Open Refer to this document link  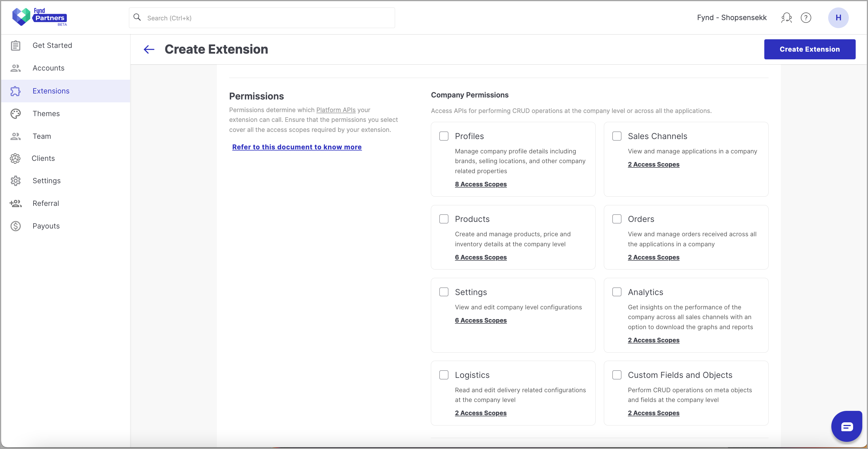(296, 147)
